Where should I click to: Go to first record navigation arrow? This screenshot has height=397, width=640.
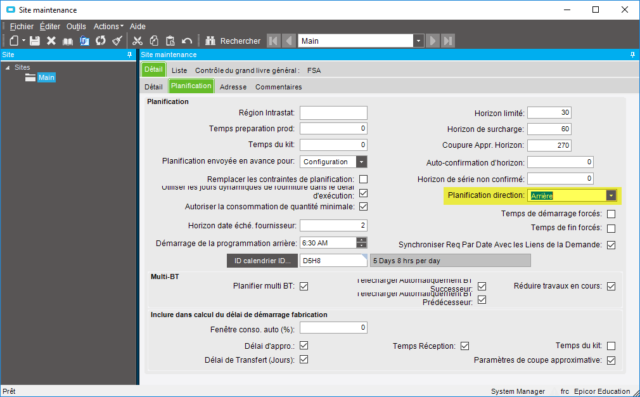273,41
